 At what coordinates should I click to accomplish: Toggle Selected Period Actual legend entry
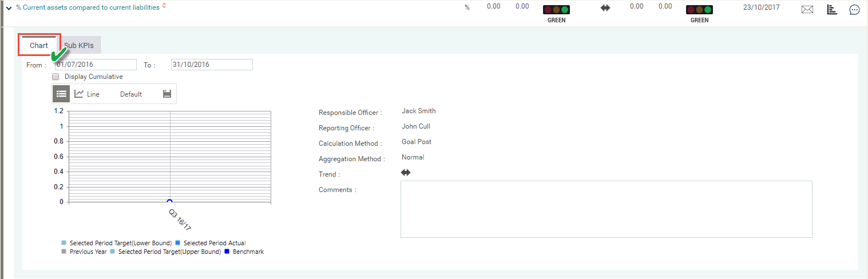[x=211, y=243]
